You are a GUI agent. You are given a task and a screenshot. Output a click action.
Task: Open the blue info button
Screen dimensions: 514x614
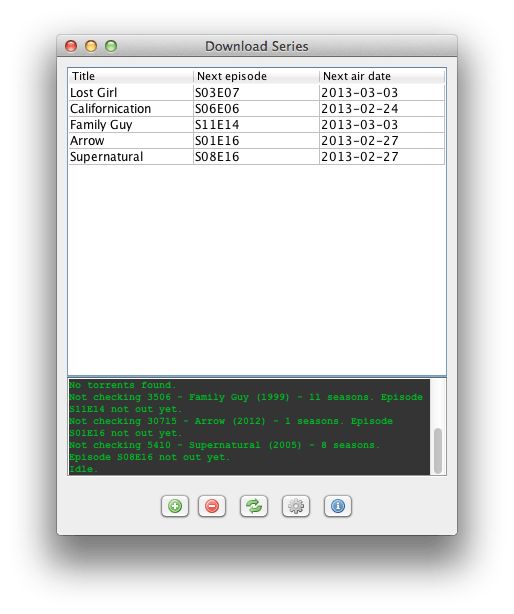(x=338, y=506)
